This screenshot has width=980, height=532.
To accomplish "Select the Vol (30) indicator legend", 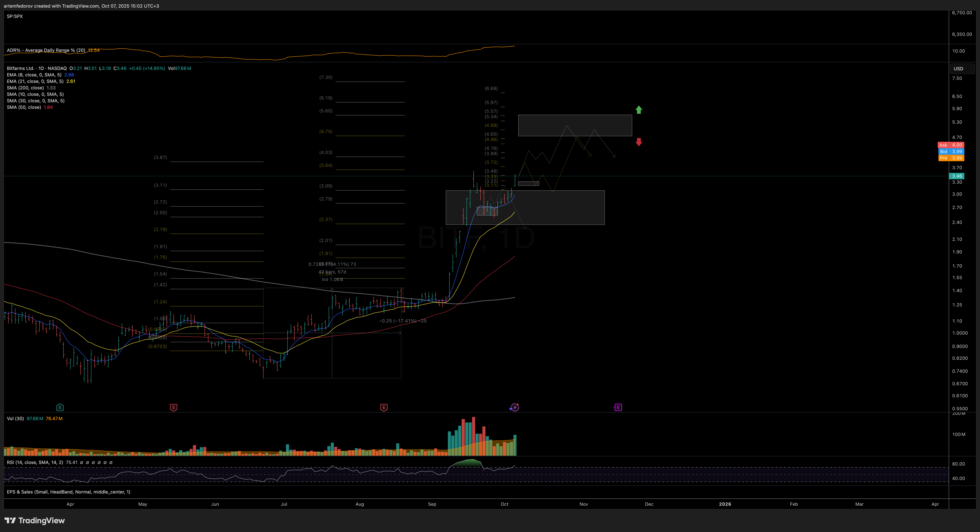I will tap(15, 418).
